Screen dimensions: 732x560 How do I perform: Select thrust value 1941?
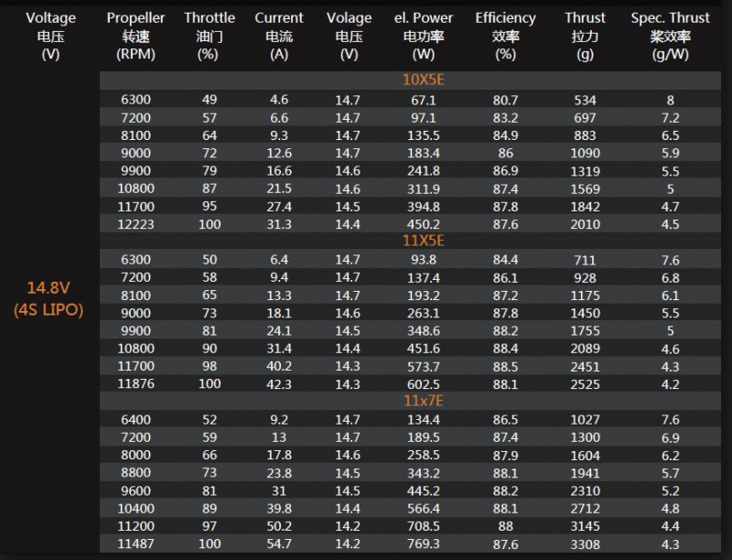585,473
